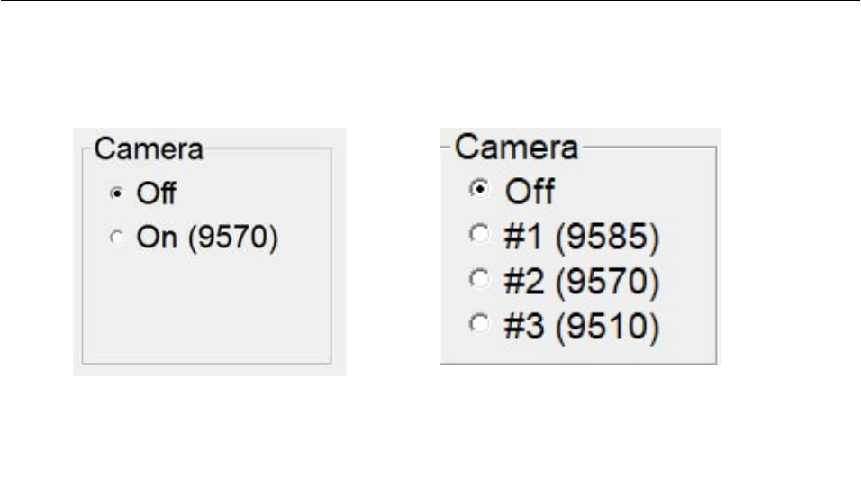Click the "On (9570)" label text
Image resolution: width=861 pixels, height=504 pixels.
206,238
